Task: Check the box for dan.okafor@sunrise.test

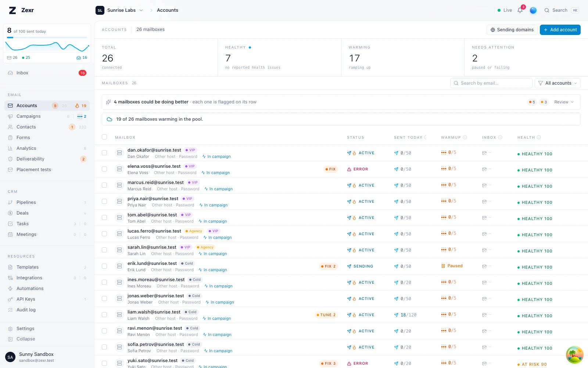Action: [104, 153]
